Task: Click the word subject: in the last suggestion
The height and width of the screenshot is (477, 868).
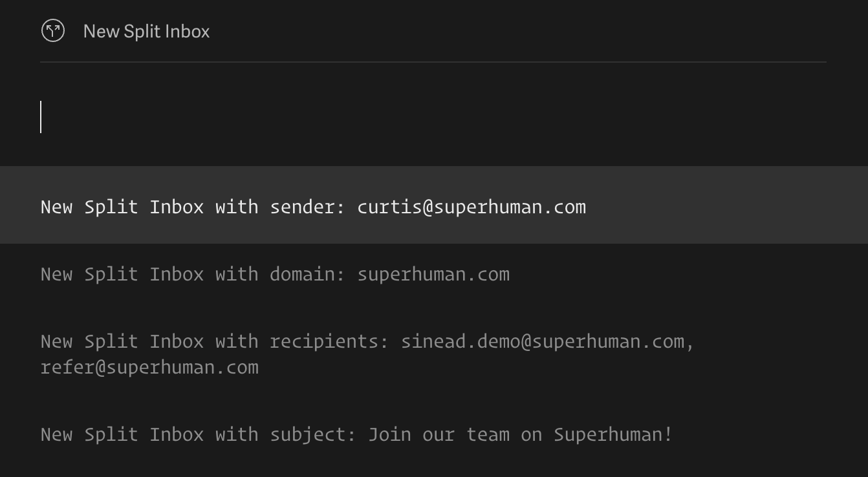Action: 313,435
